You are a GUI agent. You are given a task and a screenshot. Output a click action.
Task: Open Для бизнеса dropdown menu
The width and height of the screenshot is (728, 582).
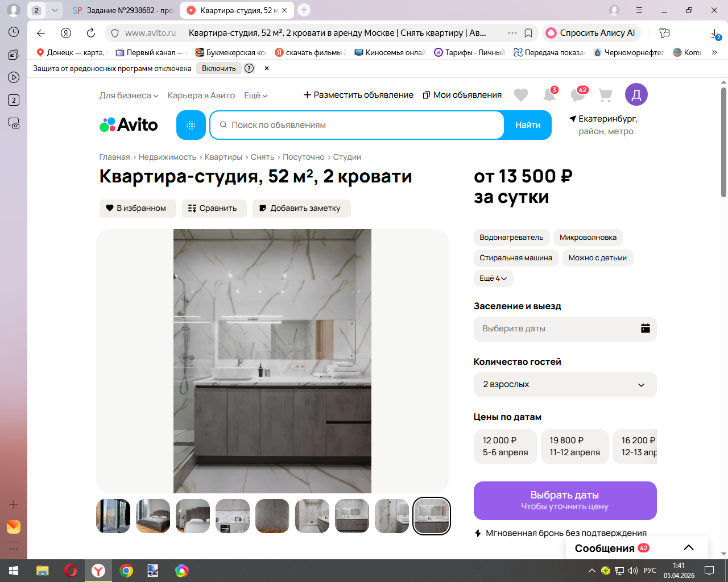pyautogui.click(x=129, y=95)
